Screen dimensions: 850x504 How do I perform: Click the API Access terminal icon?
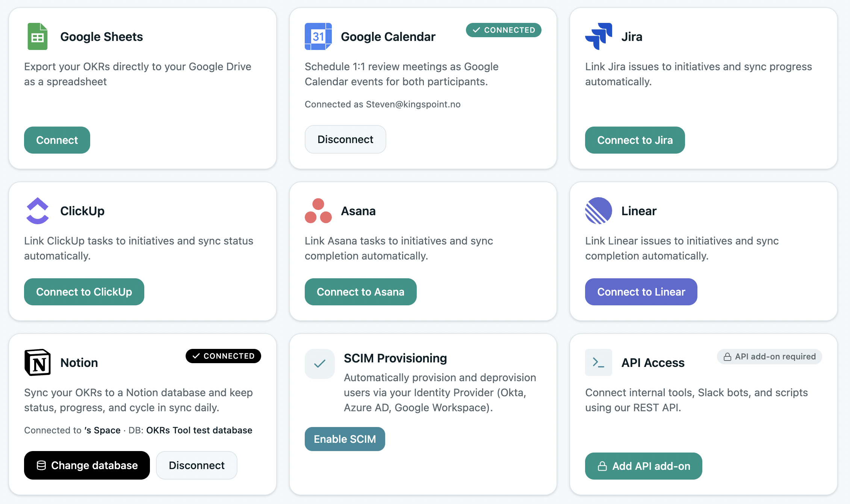(599, 362)
